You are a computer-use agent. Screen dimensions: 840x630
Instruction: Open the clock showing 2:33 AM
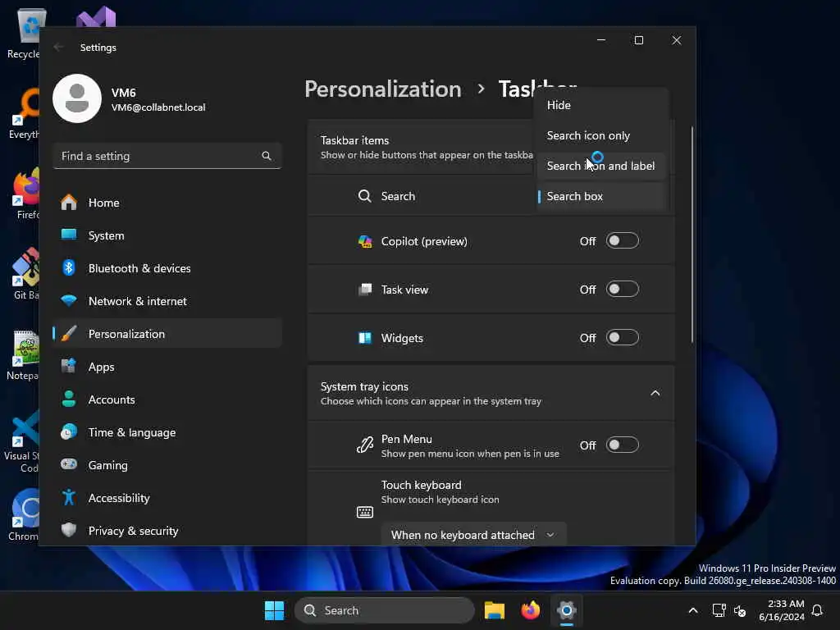(782, 610)
